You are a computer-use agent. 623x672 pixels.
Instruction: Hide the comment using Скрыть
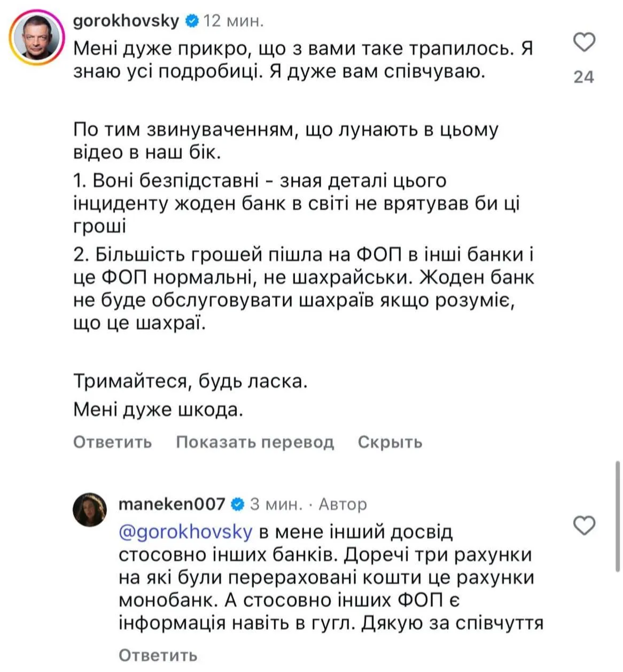(390, 442)
